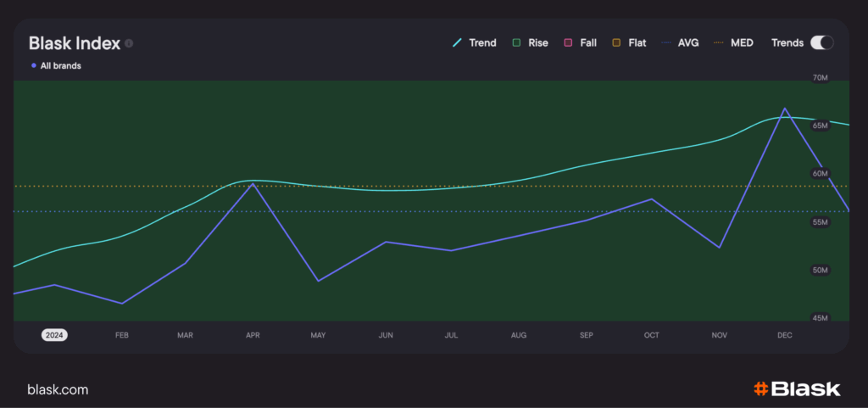Click the APR label on the x-axis

(253, 336)
